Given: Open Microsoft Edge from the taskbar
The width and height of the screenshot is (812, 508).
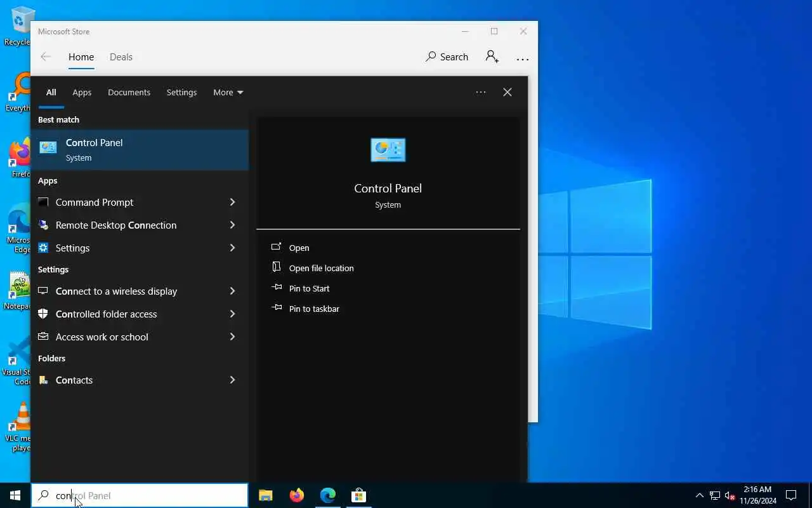Looking at the screenshot, I should click(328, 495).
